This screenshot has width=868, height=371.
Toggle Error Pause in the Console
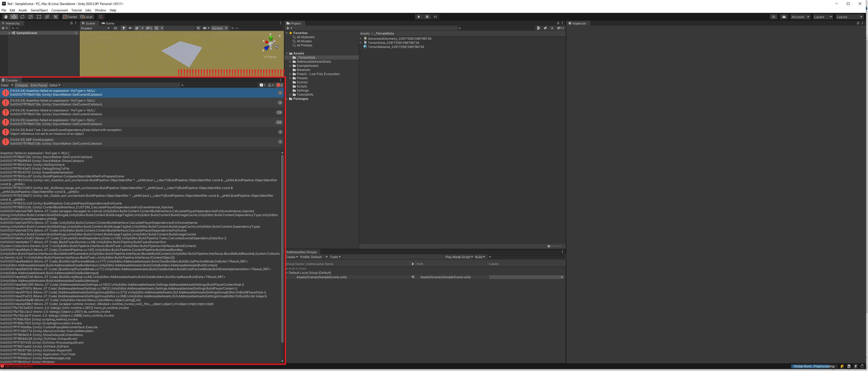pyautogui.click(x=39, y=85)
